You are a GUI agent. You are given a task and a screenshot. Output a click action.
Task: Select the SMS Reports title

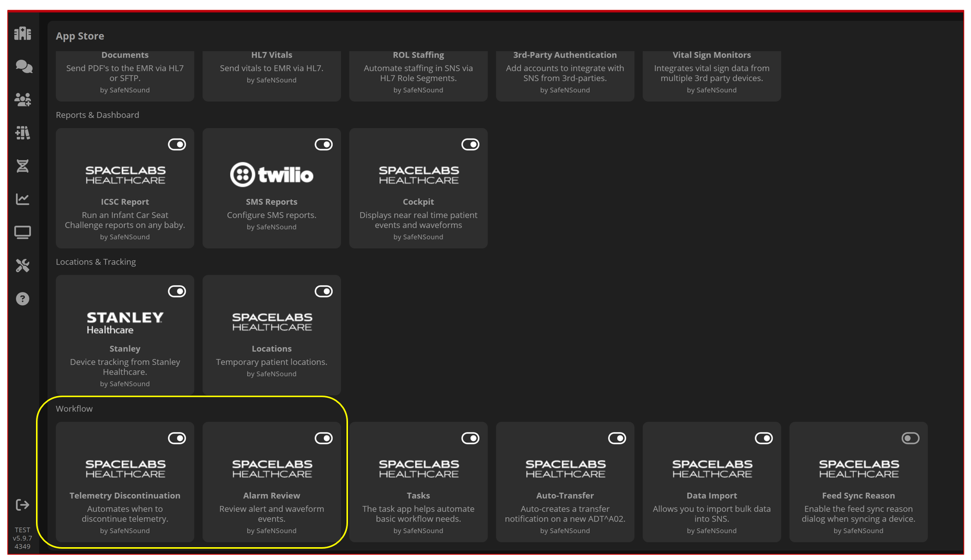(x=271, y=202)
